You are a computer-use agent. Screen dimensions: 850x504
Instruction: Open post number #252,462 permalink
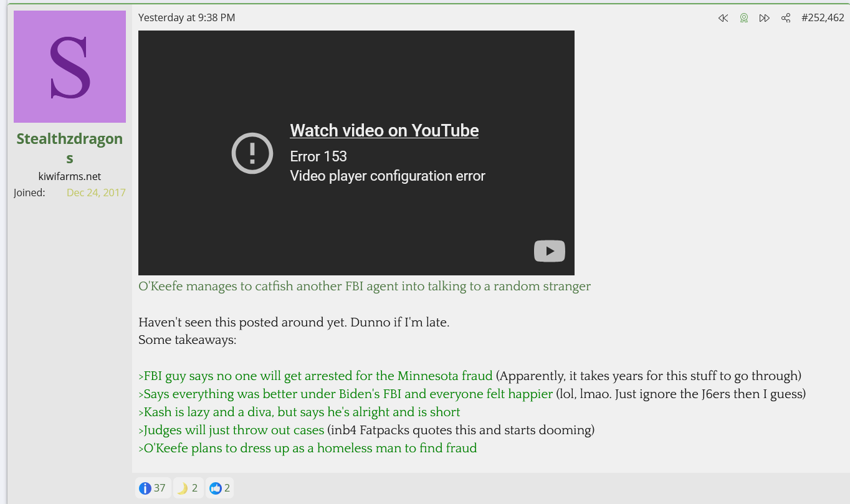click(823, 18)
